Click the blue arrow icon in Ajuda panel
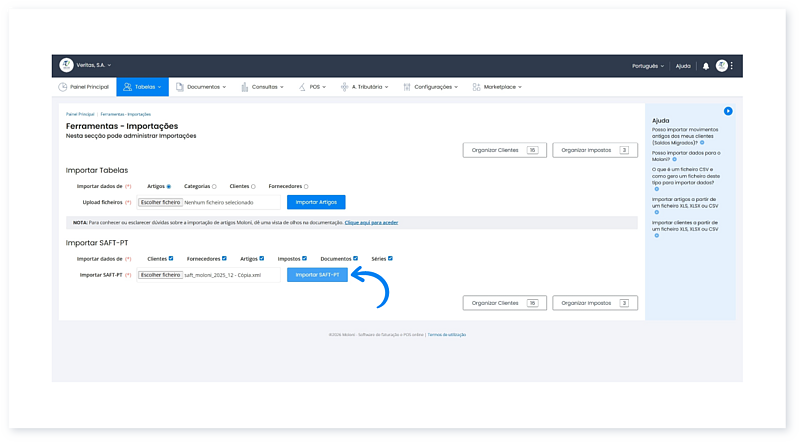 728,110
